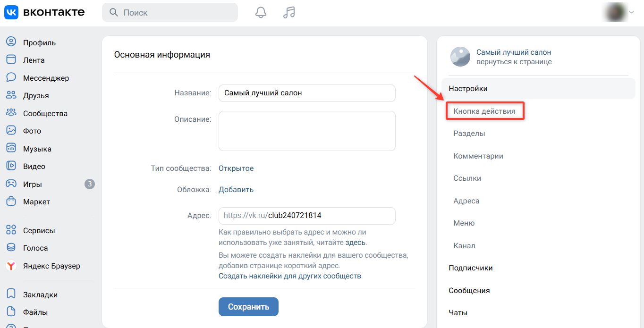Screen dimensions: 644x328
Task: Click the VK logo icon
Action: [11, 12]
